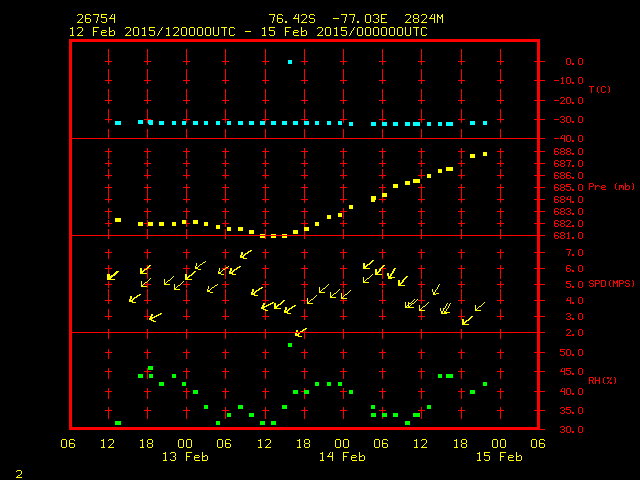Click the highest green humidity point above 50%

pos(290,345)
